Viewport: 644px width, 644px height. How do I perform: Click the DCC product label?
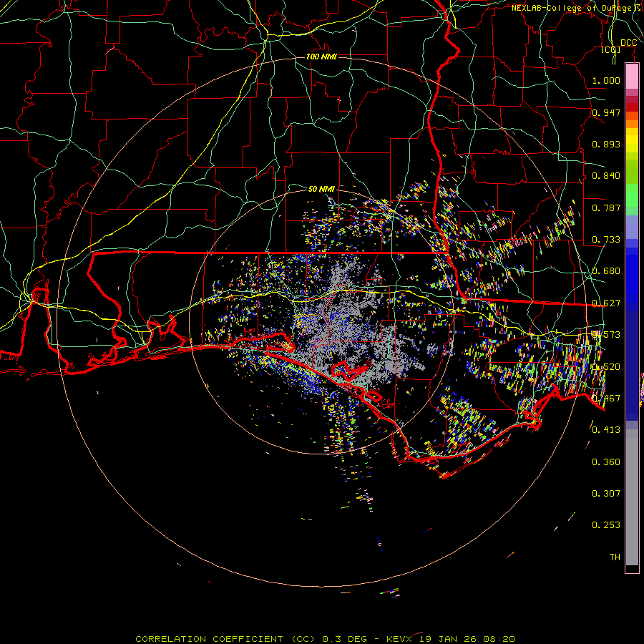click(628, 43)
